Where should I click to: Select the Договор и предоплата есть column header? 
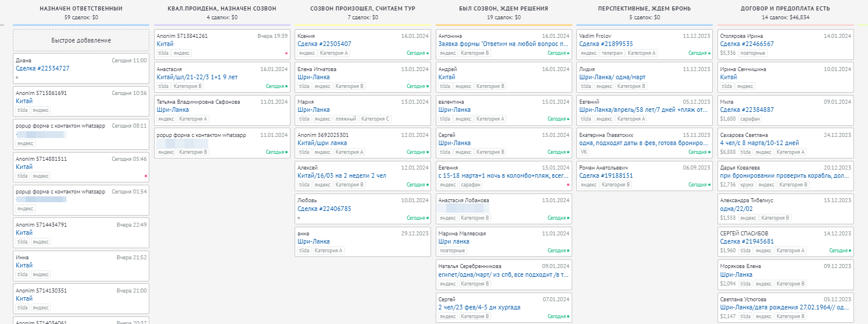pos(785,9)
